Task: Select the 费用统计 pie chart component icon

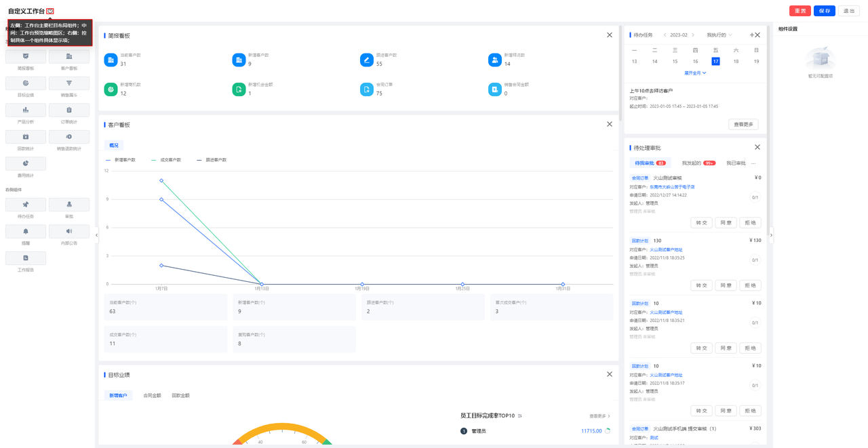Action: coord(26,164)
